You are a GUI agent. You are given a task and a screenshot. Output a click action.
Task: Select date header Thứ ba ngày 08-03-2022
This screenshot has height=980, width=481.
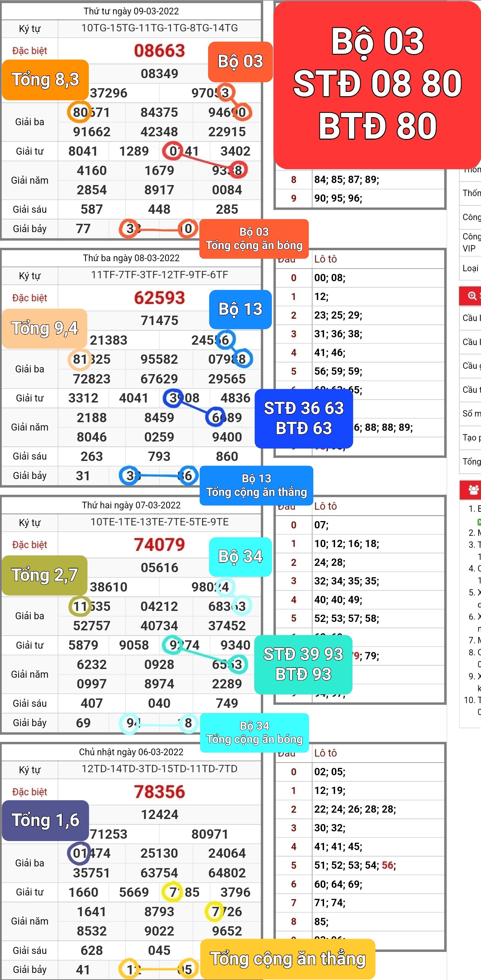[x=131, y=258]
